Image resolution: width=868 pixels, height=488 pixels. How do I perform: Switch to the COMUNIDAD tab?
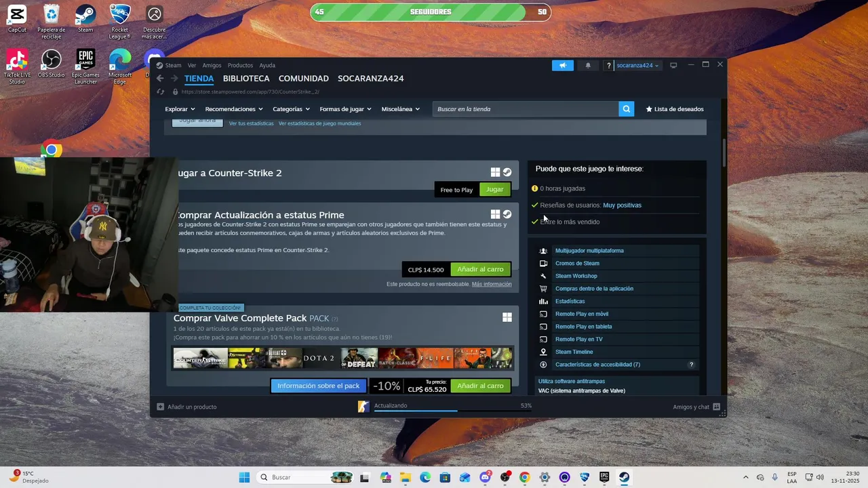click(x=303, y=79)
